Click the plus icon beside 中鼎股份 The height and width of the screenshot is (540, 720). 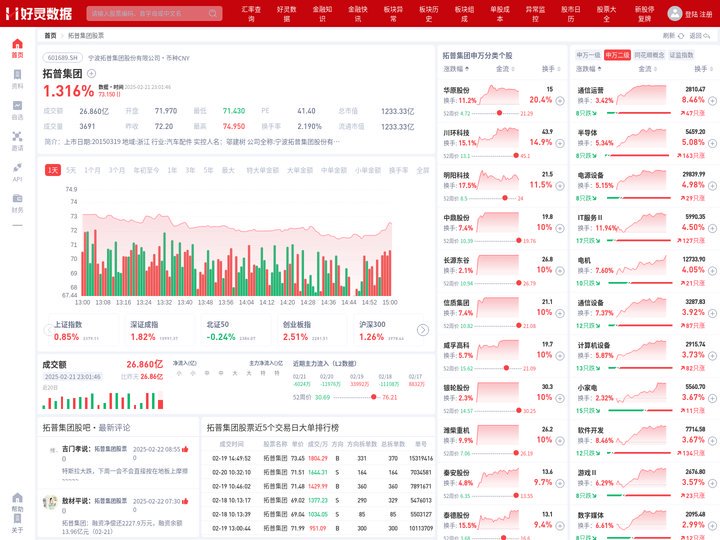click(560, 228)
